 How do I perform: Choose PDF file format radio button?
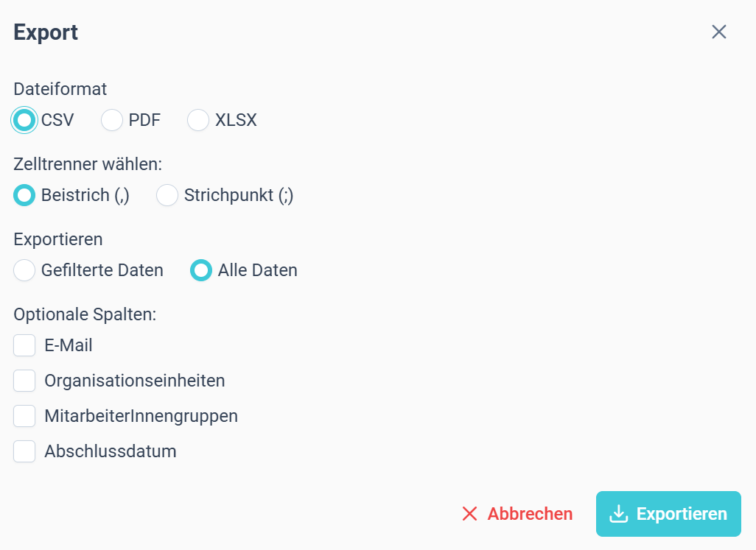point(112,120)
